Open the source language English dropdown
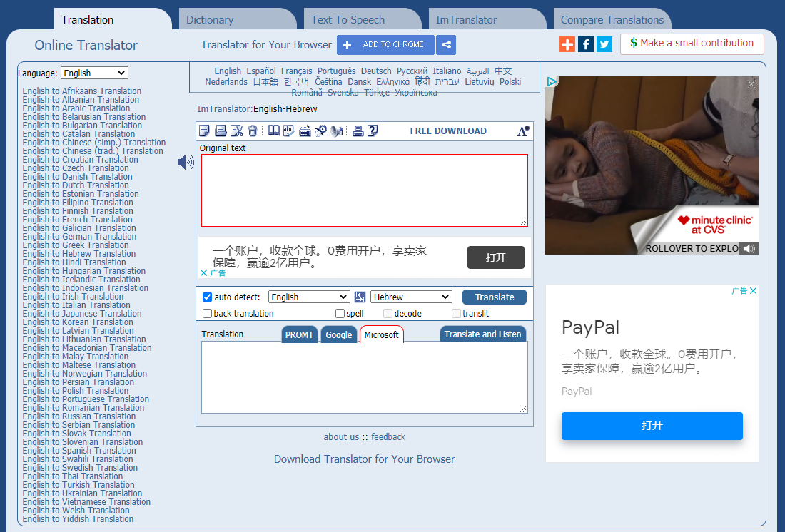 pos(309,297)
